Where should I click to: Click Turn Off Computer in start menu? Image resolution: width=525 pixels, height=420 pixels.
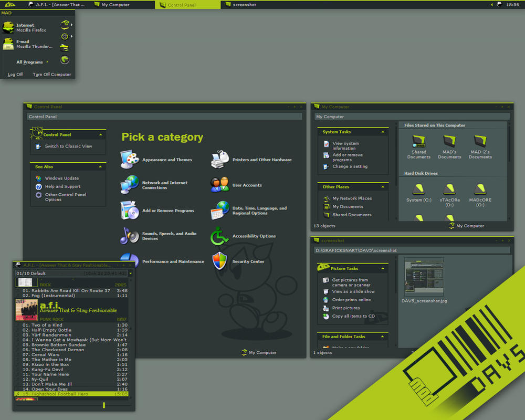(52, 75)
